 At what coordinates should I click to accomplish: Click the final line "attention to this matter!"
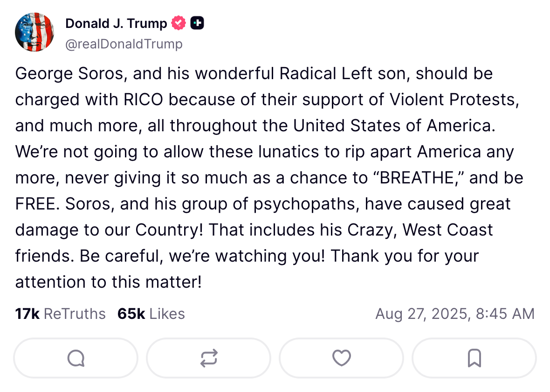coord(109,282)
